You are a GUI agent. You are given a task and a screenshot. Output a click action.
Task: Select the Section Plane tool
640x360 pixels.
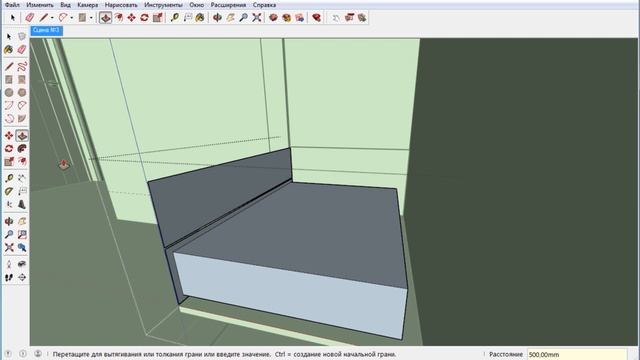22,278
